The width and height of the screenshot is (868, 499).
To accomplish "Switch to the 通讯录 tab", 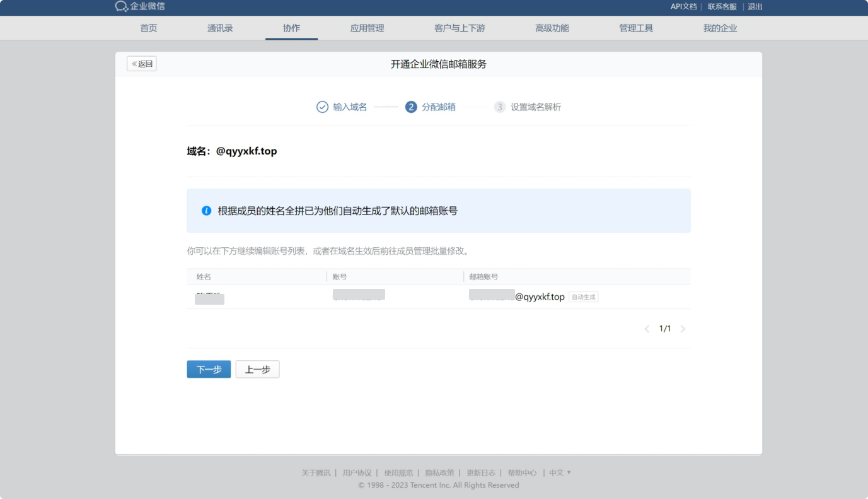I will coord(220,28).
